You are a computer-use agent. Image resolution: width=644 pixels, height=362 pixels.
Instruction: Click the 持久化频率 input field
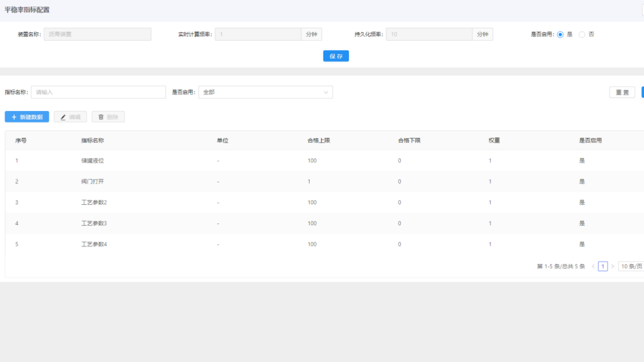click(429, 35)
